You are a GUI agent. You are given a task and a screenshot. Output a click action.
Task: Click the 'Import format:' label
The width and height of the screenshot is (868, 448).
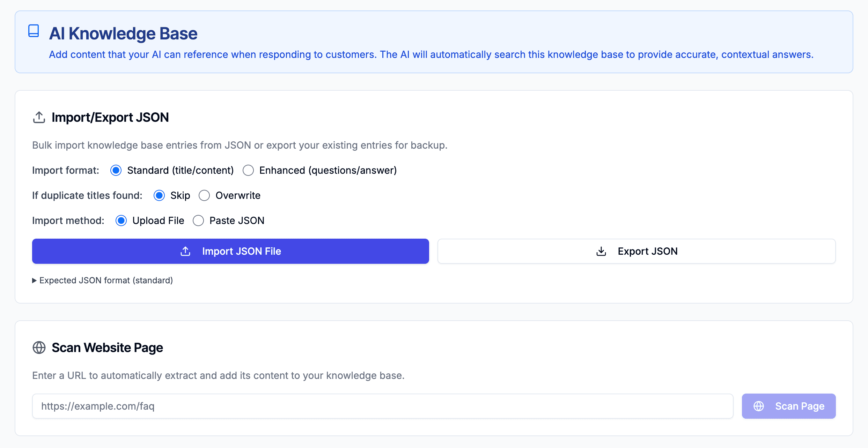click(x=66, y=170)
